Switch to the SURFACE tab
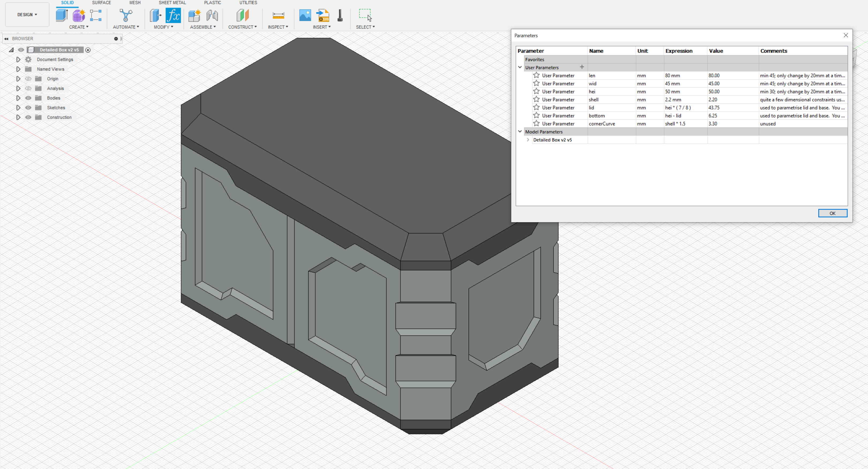 [102, 3]
